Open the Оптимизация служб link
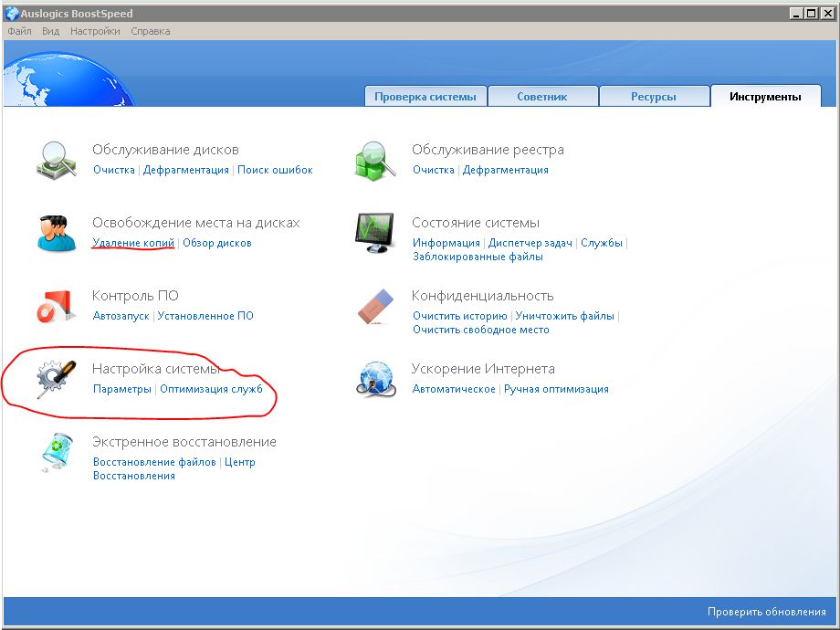 point(211,389)
